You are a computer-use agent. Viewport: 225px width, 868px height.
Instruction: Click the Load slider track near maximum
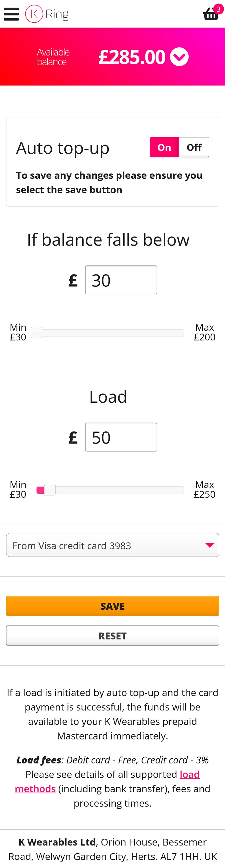(x=178, y=490)
